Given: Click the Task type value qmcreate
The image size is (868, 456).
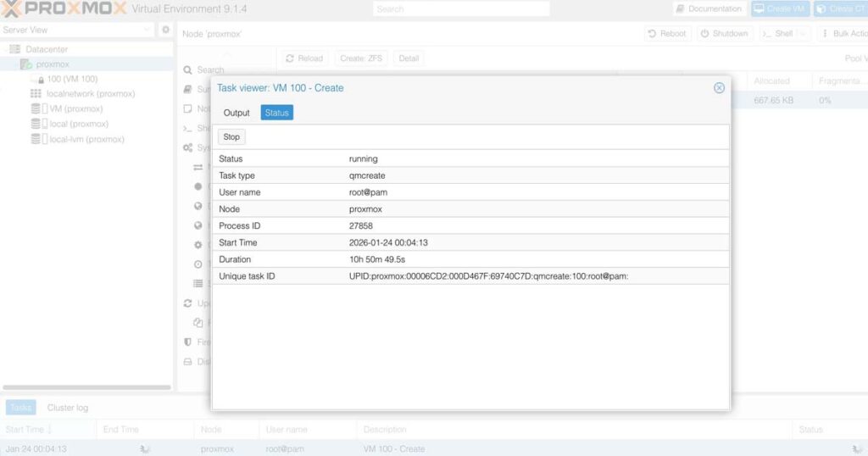Looking at the screenshot, I should click(x=367, y=175).
